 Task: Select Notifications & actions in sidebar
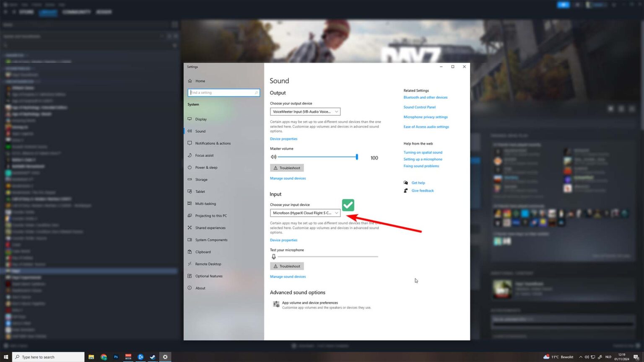coord(213,143)
